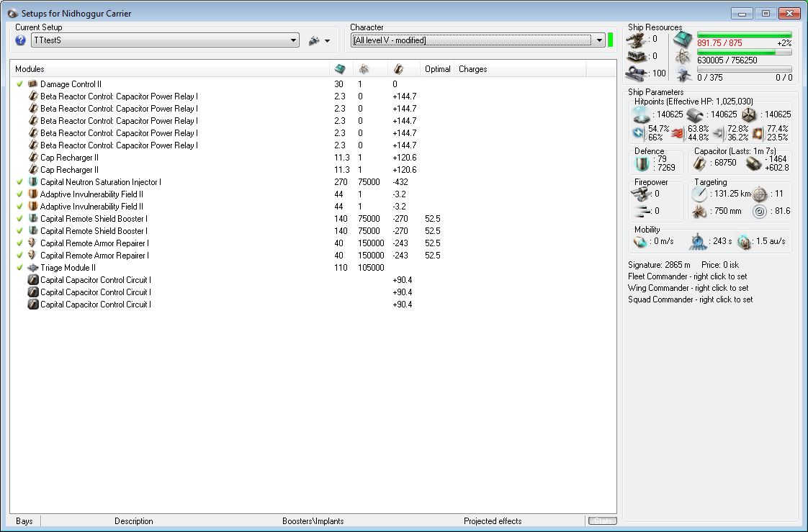Click the turret firepower icon
The height and width of the screenshot is (532, 808).
pyautogui.click(x=640, y=194)
